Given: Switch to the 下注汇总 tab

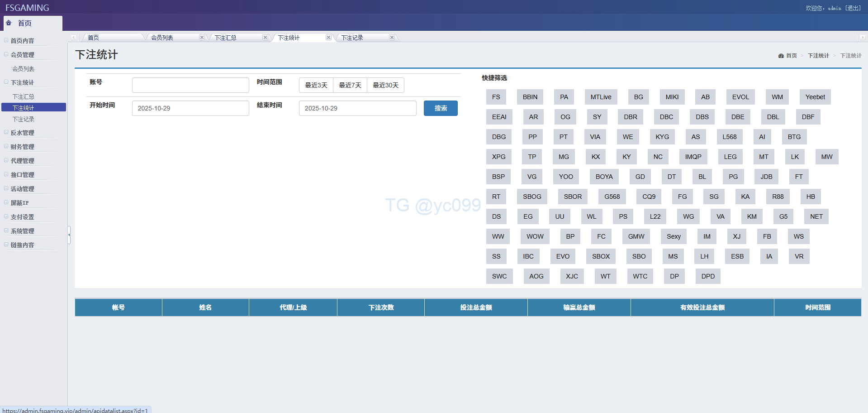Looking at the screenshot, I should coord(226,38).
